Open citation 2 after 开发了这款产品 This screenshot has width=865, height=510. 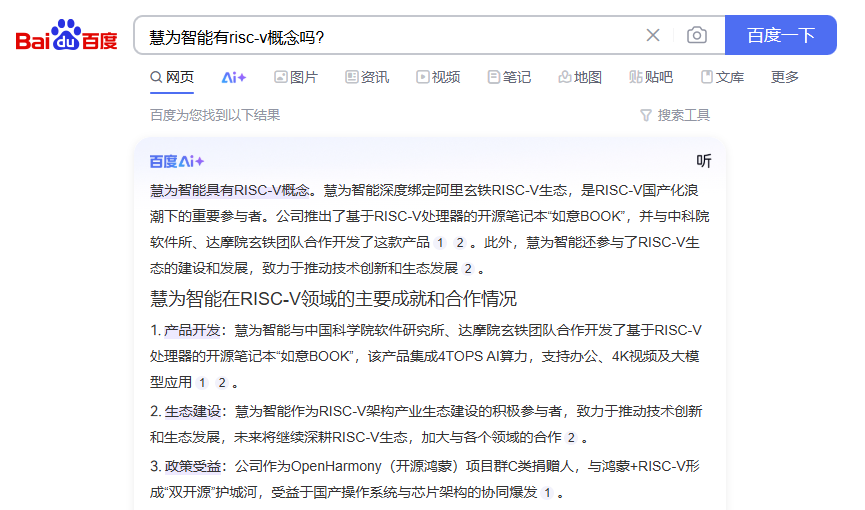460,243
